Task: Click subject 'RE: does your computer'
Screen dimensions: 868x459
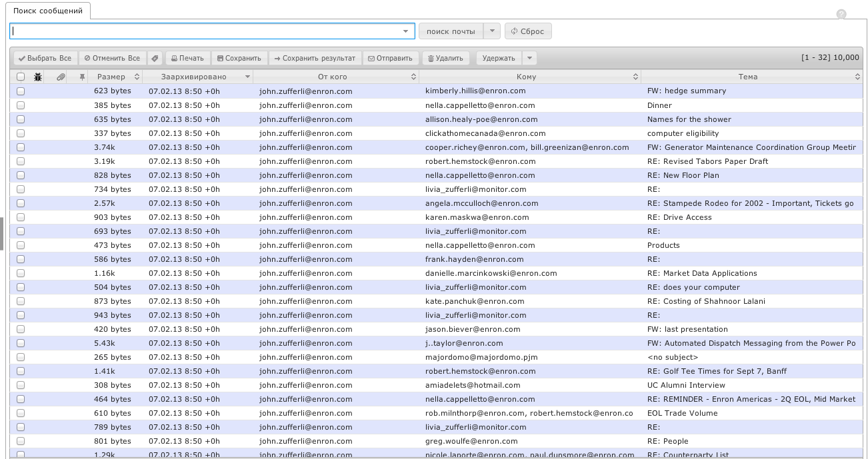Action: point(693,287)
